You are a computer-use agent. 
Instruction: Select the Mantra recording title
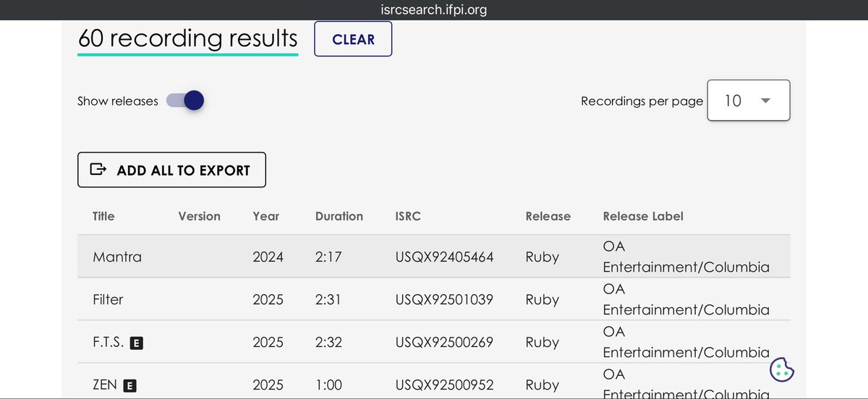pyautogui.click(x=117, y=257)
